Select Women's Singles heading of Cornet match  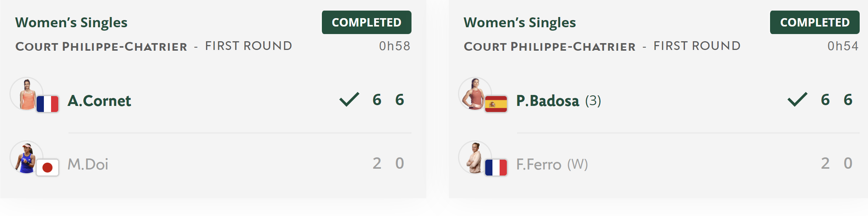tap(71, 23)
